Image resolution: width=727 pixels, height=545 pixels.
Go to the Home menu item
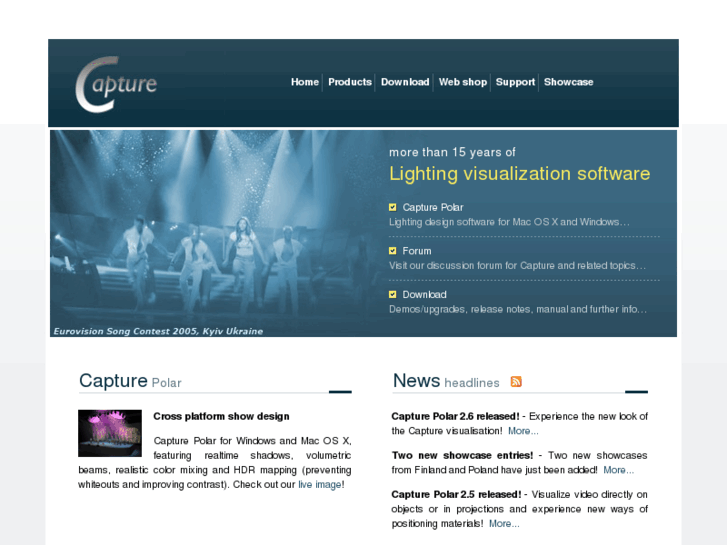point(305,82)
